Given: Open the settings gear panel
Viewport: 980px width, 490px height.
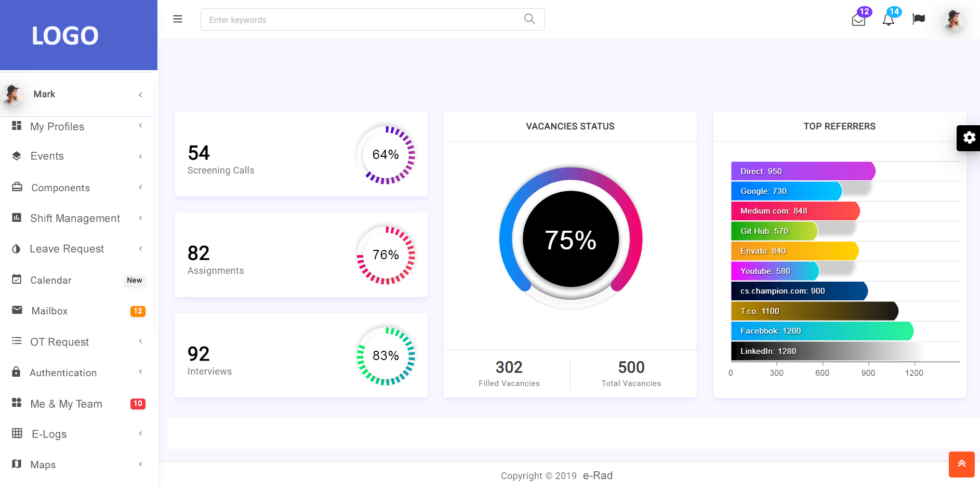Looking at the screenshot, I should click(x=969, y=138).
